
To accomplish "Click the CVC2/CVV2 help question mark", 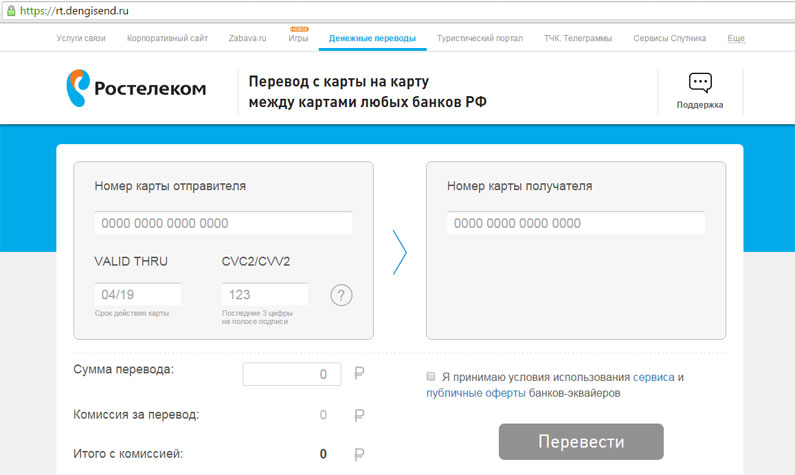I will [x=342, y=295].
